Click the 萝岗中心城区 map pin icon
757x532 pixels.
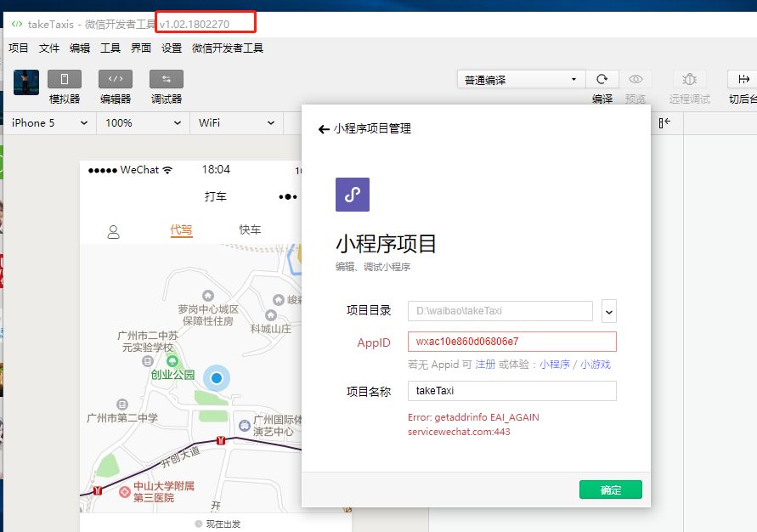click(208, 296)
